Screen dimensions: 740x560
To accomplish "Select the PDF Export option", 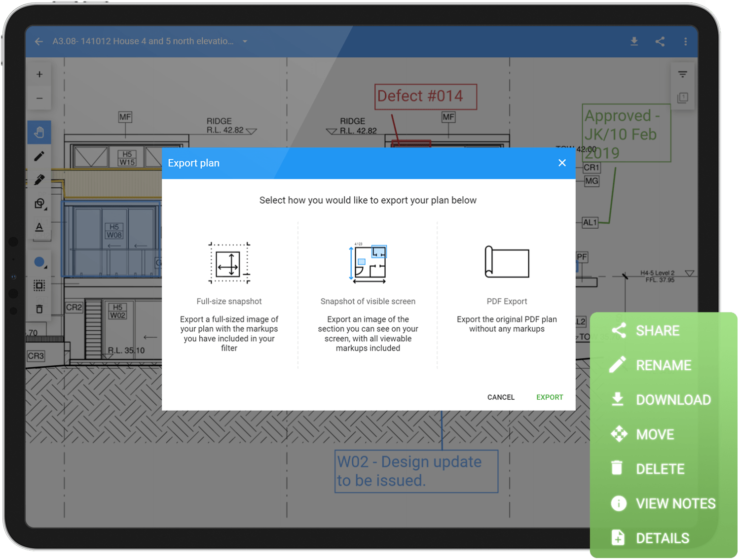I will 507,263.
